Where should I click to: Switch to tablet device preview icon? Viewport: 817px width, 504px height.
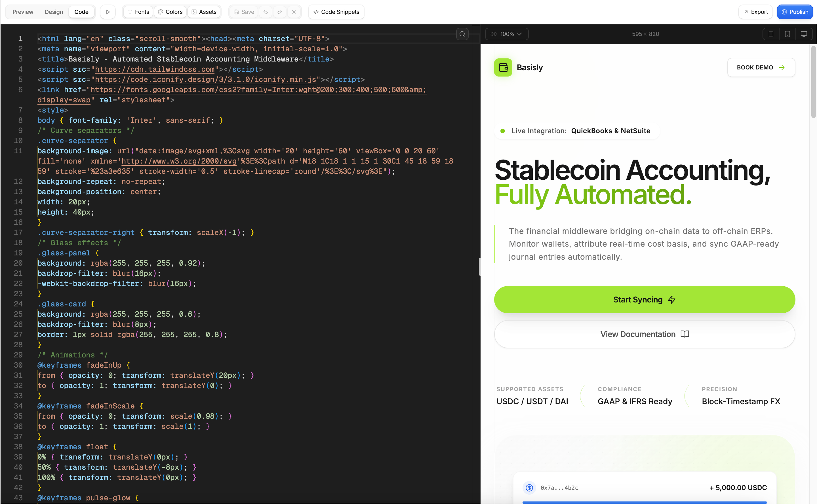787,34
